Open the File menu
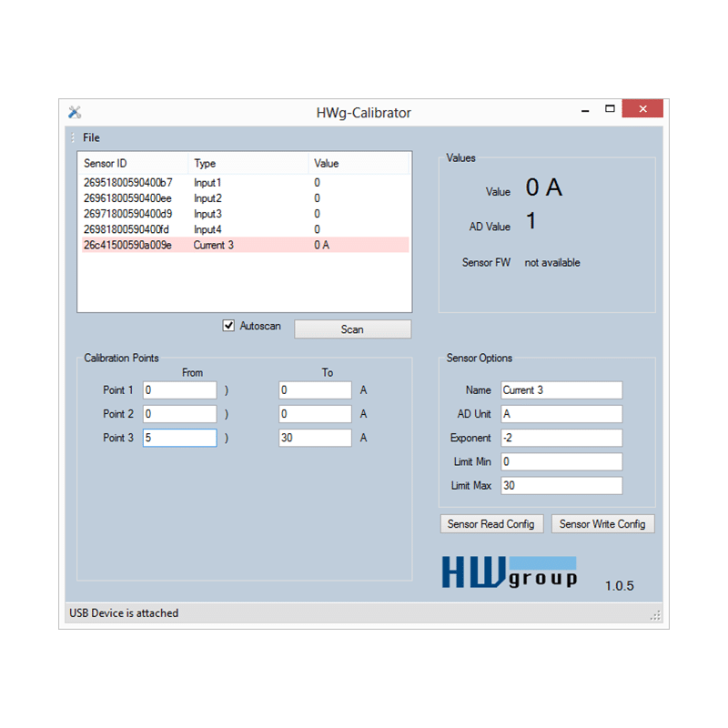The image size is (728, 728). (91, 137)
